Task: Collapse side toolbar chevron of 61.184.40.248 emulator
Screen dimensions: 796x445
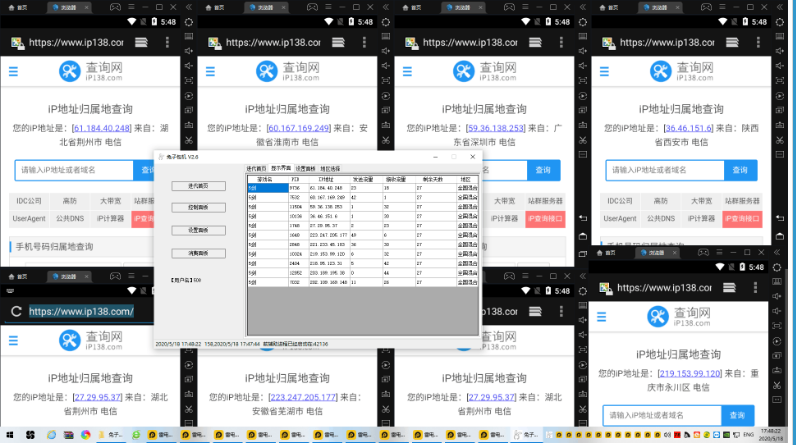Action: 189,7
